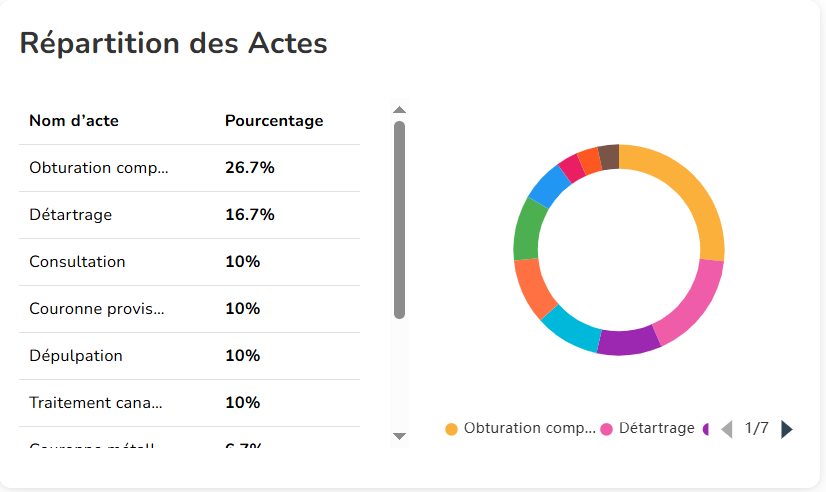Viewport: 826px width, 492px height.
Task: Click the next legend page arrow
Action: click(787, 429)
